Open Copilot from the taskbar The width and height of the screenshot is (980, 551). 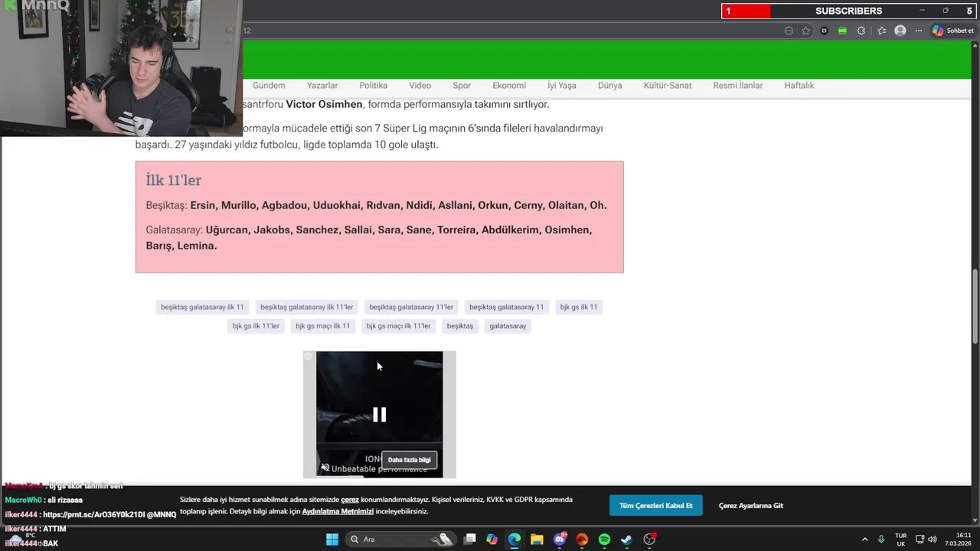coord(492,540)
